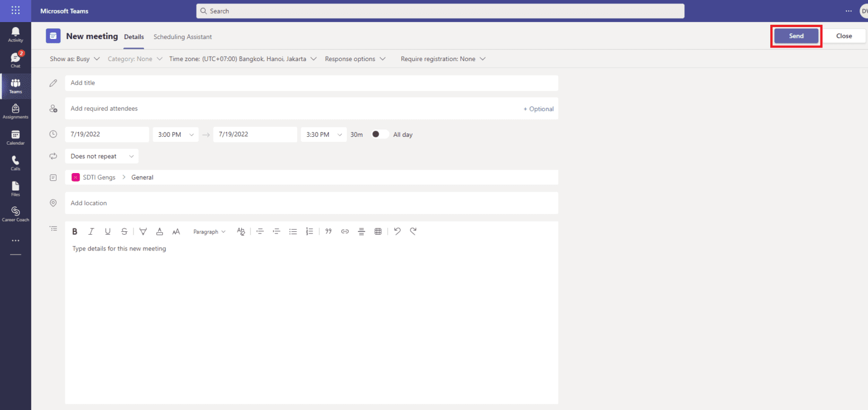Click the Add required attendees field

[311, 109]
